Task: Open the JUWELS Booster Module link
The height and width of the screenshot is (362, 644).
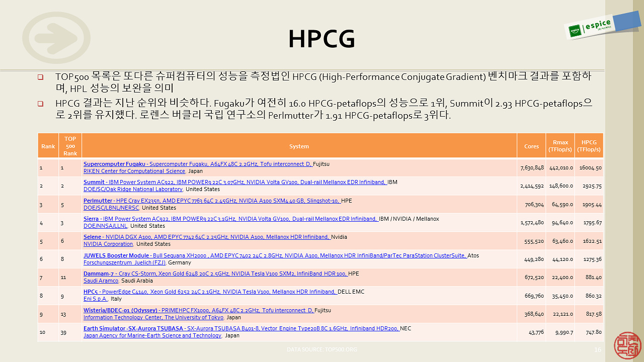Action: click(275, 255)
